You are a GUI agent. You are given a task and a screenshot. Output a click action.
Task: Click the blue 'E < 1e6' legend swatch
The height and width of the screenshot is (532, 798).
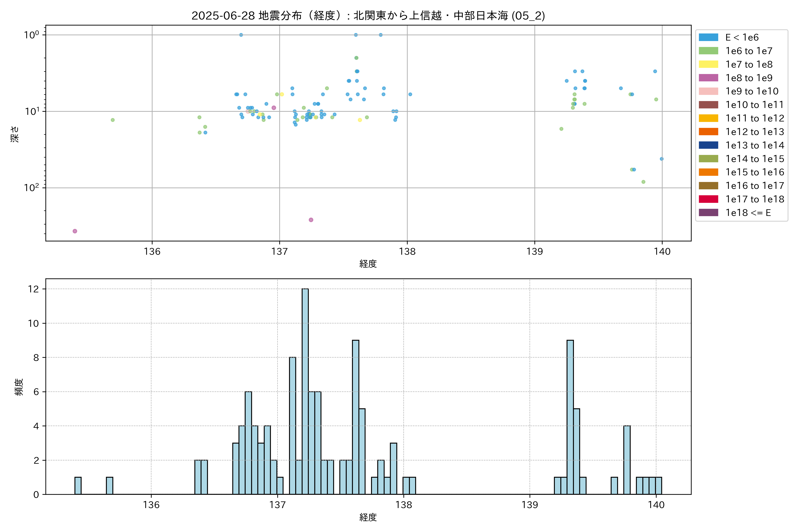(708, 37)
